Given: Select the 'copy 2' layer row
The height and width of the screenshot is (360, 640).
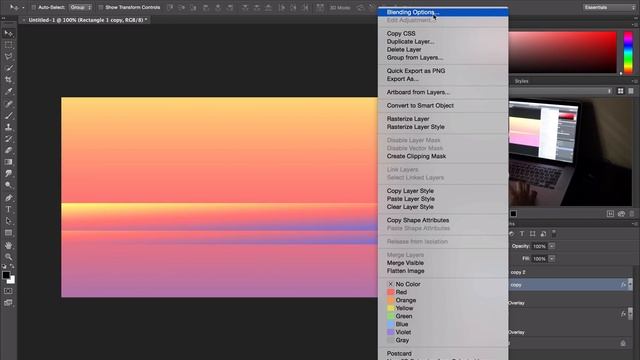Looking at the screenshot, I should (570, 272).
